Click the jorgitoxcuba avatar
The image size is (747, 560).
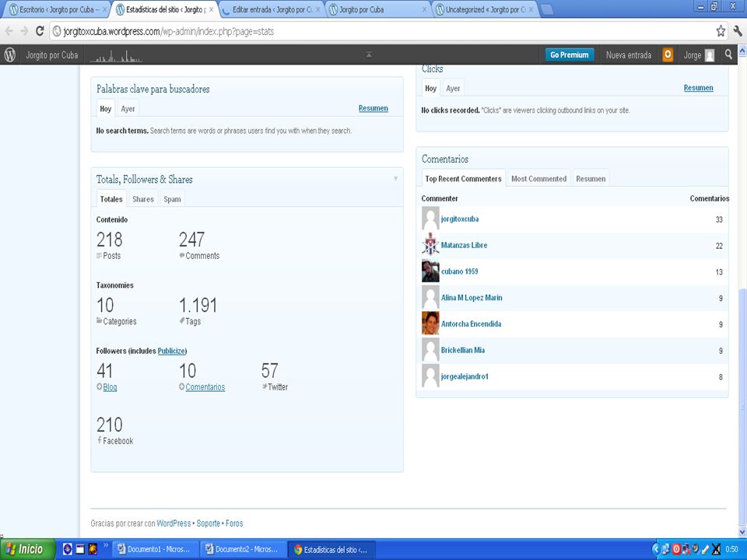coord(430,219)
